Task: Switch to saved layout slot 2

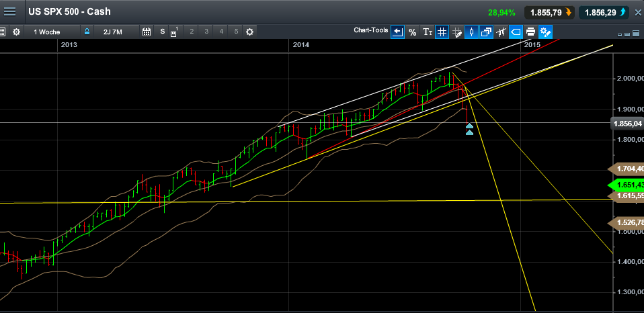Action: (x=191, y=32)
